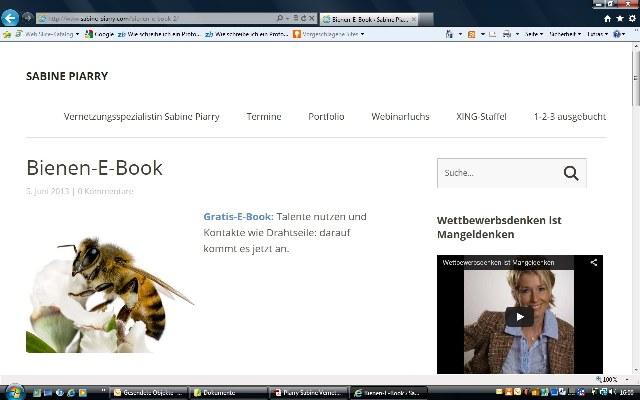Open the Windows Start button

click(x=14, y=392)
